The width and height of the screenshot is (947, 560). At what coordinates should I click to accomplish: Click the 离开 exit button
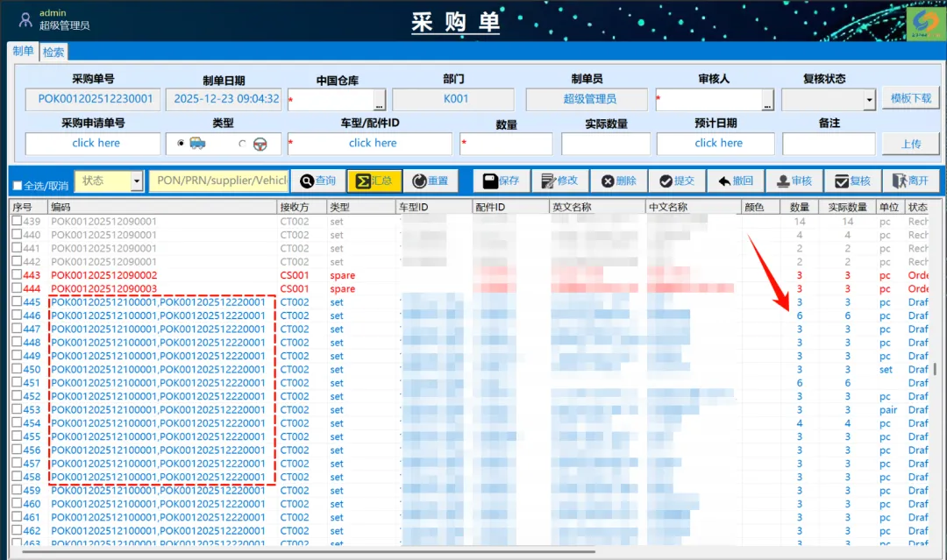click(x=911, y=181)
